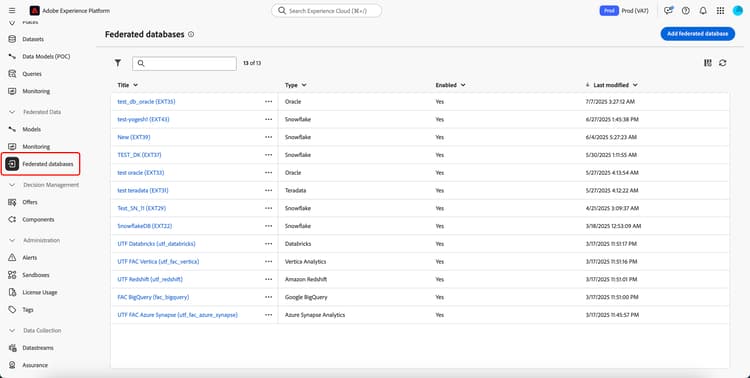Open the test-yogesh1 (EXT43) link

[x=143, y=120]
